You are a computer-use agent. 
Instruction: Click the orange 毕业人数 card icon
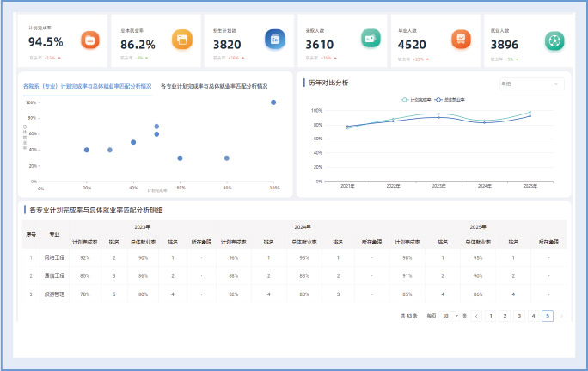(462, 40)
